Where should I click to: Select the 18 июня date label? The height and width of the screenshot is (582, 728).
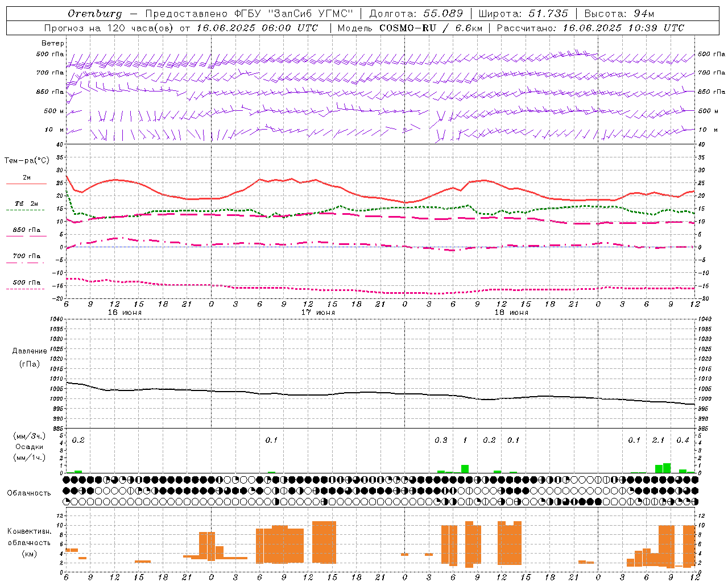pyautogui.click(x=511, y=313)
